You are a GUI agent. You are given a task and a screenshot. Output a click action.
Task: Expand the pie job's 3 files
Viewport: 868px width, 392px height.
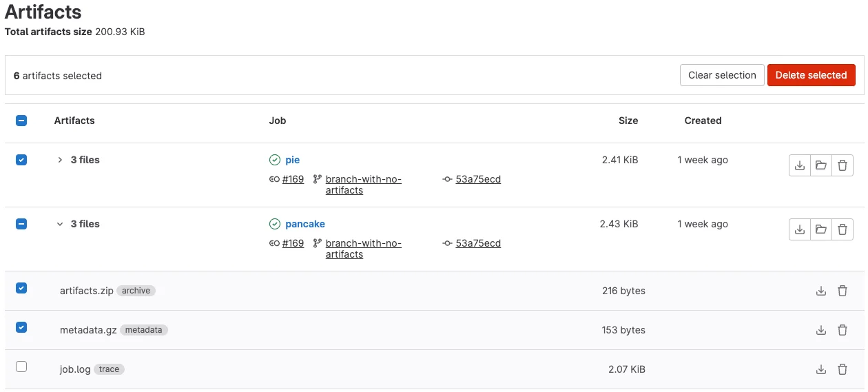click(x=60, y=160)
